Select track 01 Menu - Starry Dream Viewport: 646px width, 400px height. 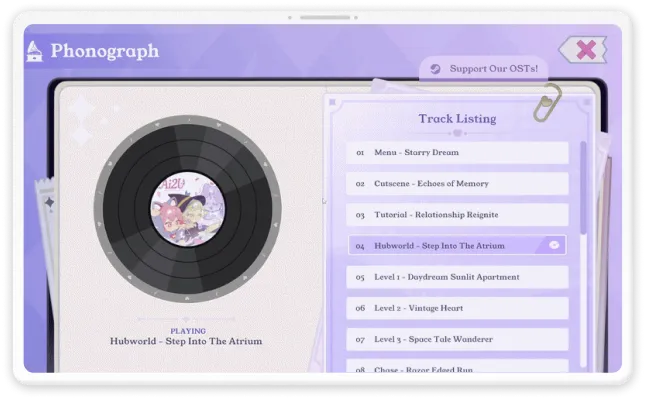(457, 152)
